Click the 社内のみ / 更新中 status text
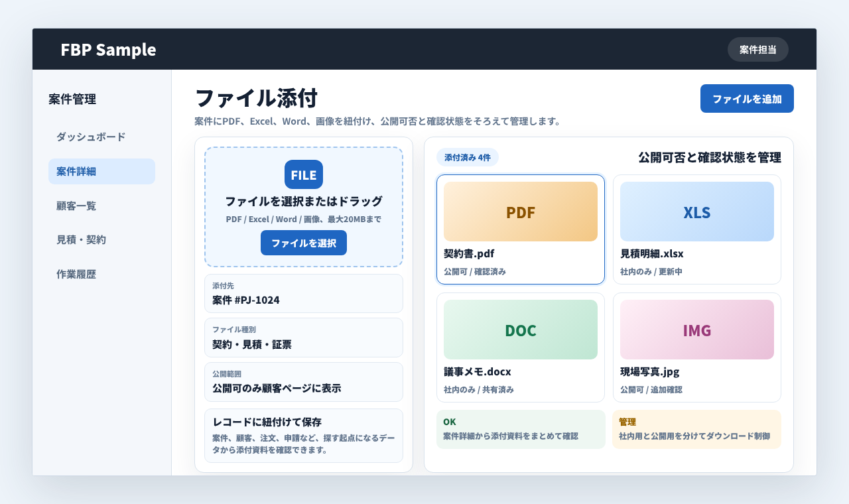The width and height of the screenshot is (849, 504). click(x=651, y=272)
